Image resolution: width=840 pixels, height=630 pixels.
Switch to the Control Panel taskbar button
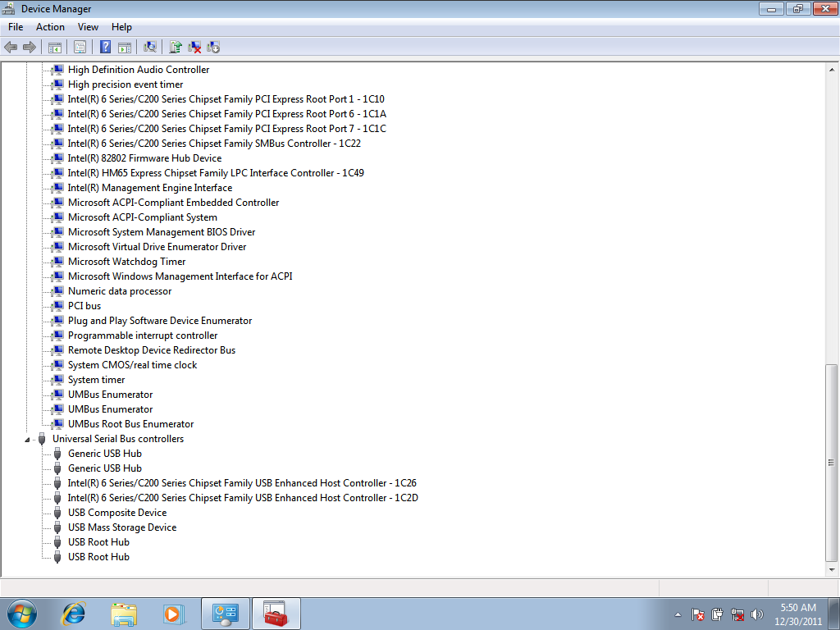(x=225, y=614)
